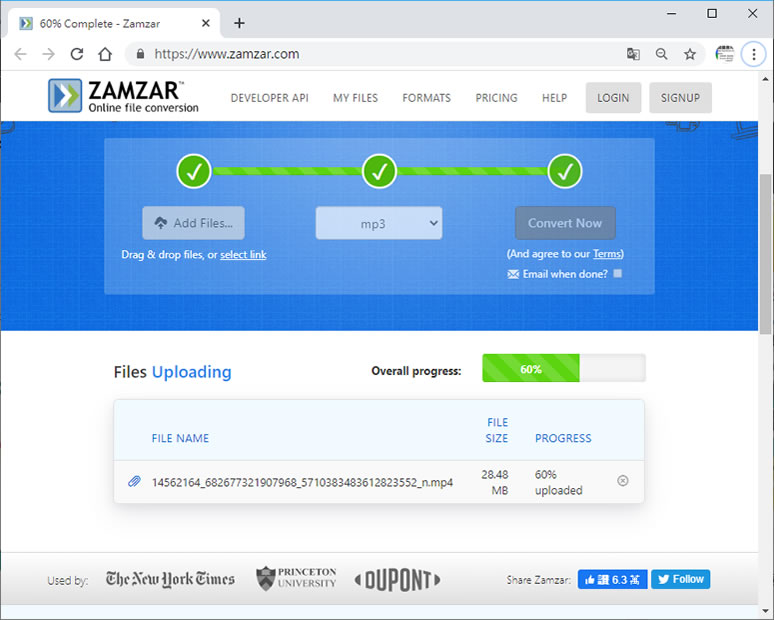Open the browser home page icon
Image resolution: width=775 pixels, height=620 pixels.
105,54
